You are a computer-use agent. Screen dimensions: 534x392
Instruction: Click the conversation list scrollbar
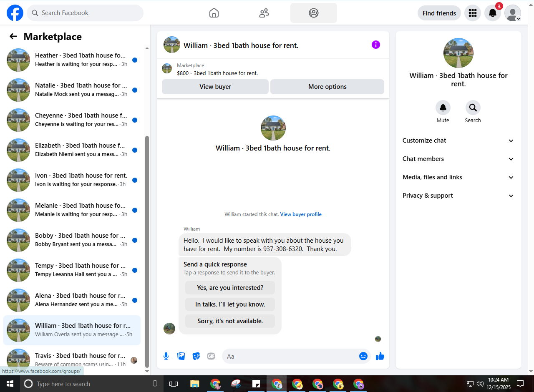pos(147,252)
